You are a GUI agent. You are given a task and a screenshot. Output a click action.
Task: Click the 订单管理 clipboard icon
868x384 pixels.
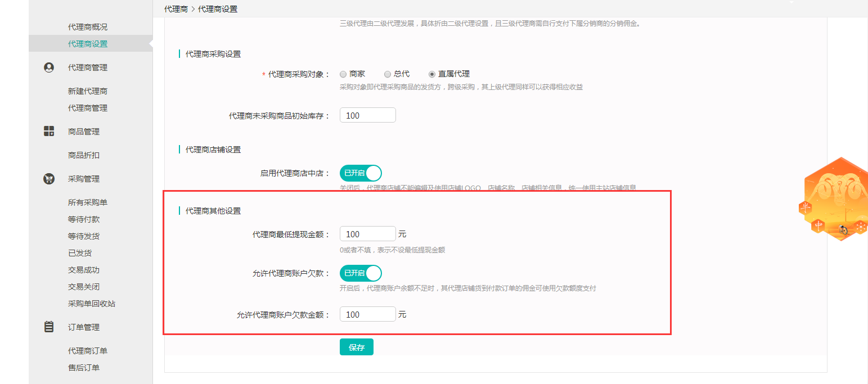(49, 327)
